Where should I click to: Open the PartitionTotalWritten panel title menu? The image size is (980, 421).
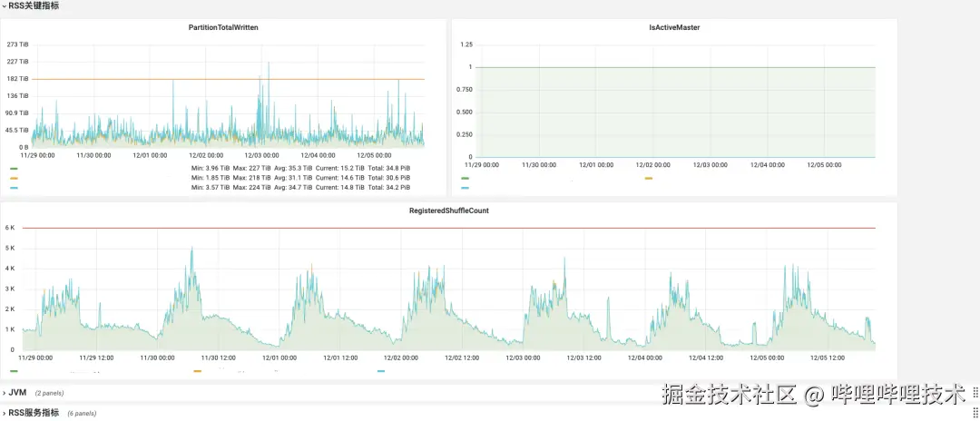click(223, 27)
